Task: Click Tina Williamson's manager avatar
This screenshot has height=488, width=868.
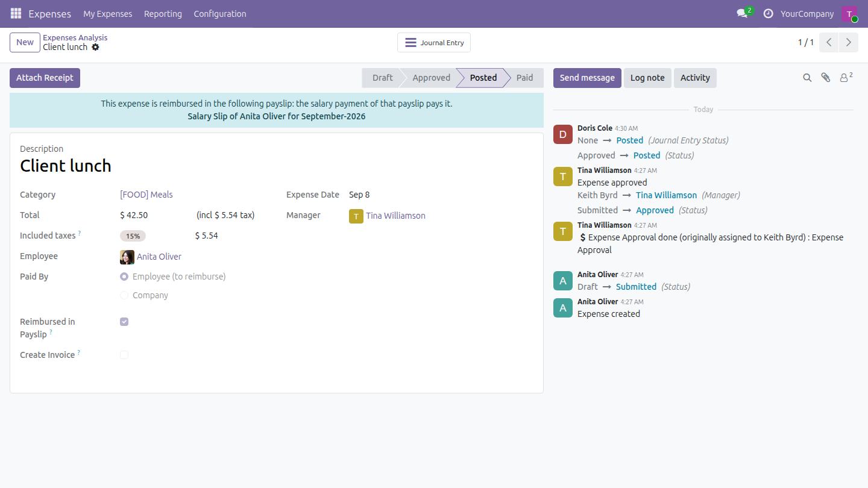Action: pyautogui.click(x=356, y=216)
